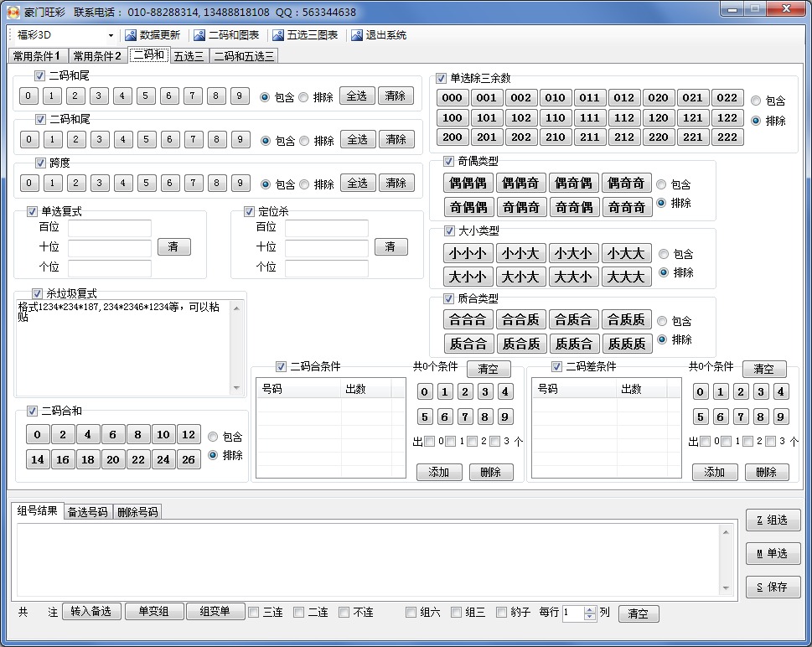Click the 退出系统 toolbar icon
Viewport: 812px width, 647px height.
tap(357, 35)
